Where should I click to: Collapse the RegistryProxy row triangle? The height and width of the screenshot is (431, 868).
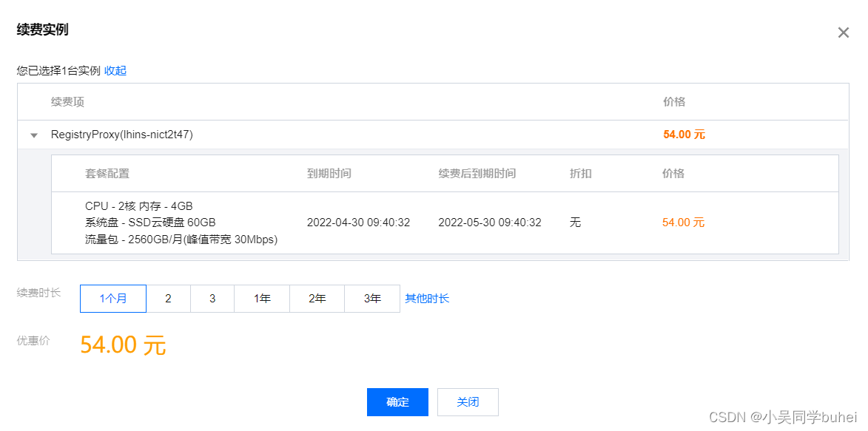pyautogui.click(x=34, y=135)
